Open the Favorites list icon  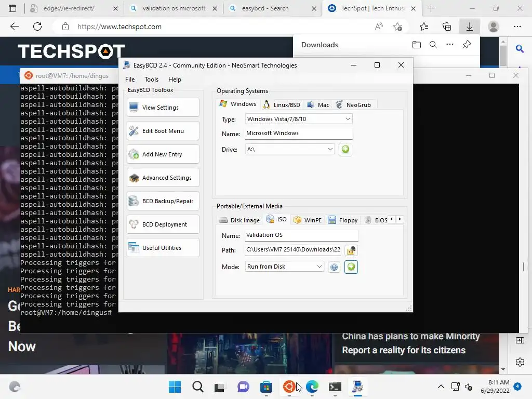[424, 26]
